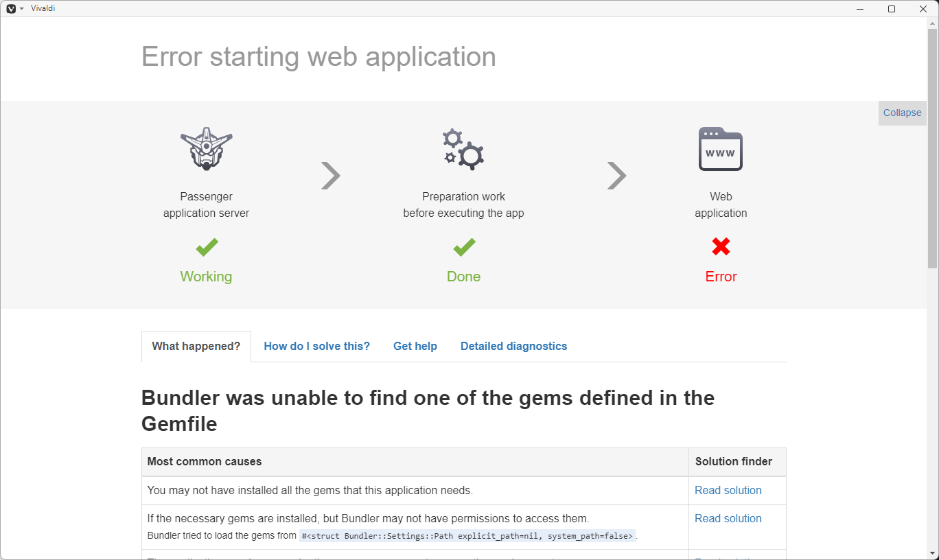
Task: Click the Most common causes table header
Action: coord(204,461)
